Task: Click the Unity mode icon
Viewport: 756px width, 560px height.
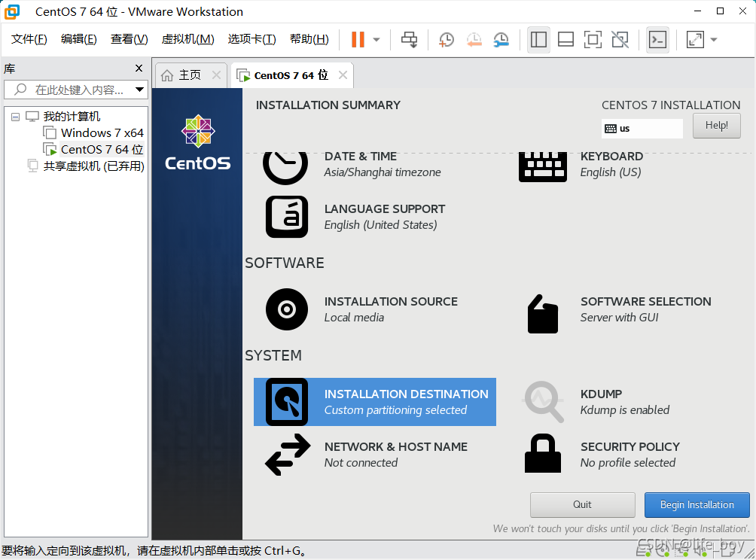Action: [620, 40]
